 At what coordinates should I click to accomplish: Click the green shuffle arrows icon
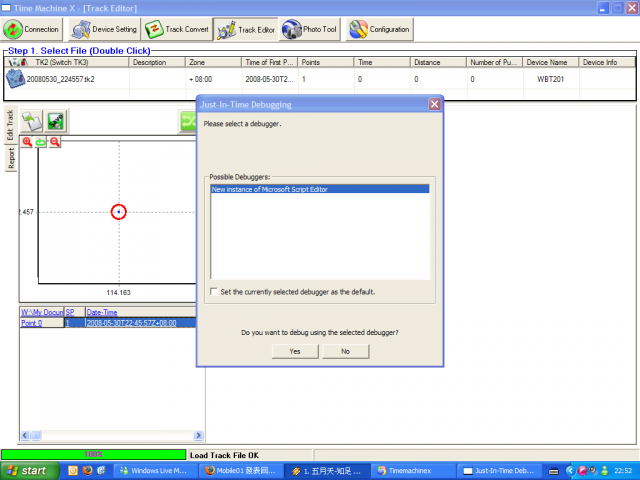[189, 121]
